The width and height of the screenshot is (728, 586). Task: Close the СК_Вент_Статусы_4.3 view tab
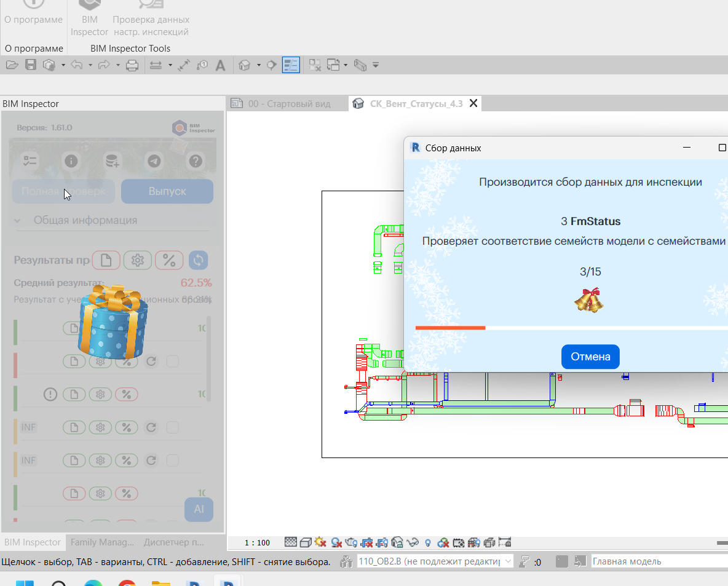tap(473, 103)
